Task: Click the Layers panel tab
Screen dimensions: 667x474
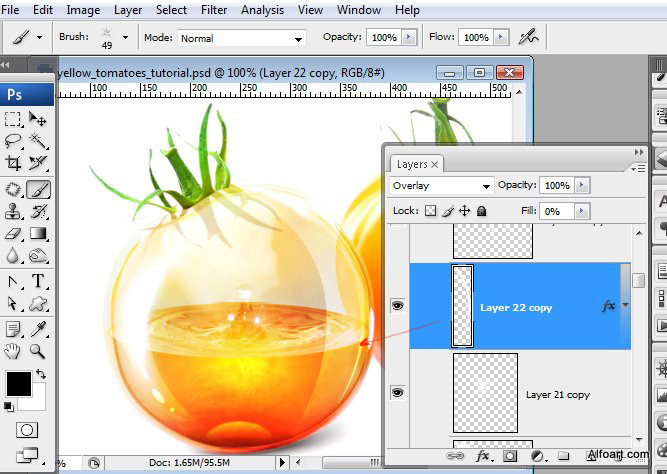Action: click(x=411, y=164)
